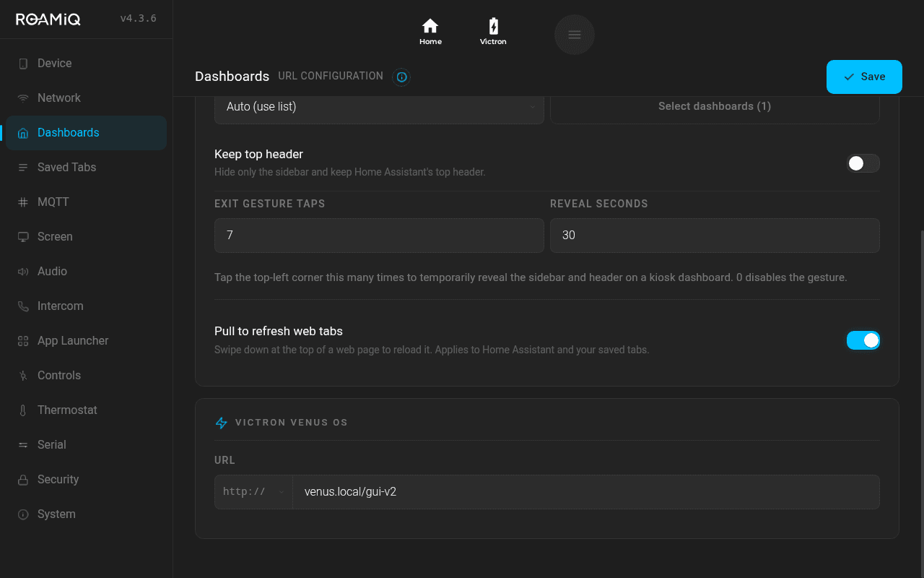Click the Victron Venus OS heading
Viewport: 924px width, 578px height.
click(x=292, y=423)
